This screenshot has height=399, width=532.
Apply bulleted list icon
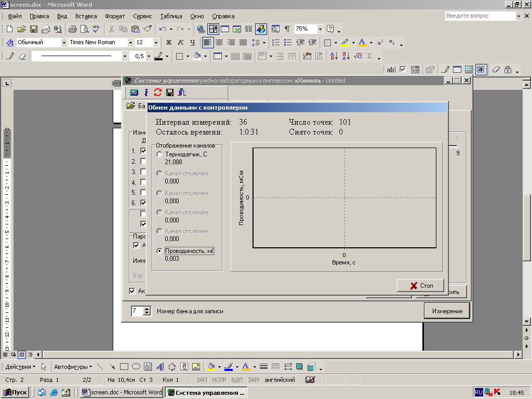[x=288, y=43]
